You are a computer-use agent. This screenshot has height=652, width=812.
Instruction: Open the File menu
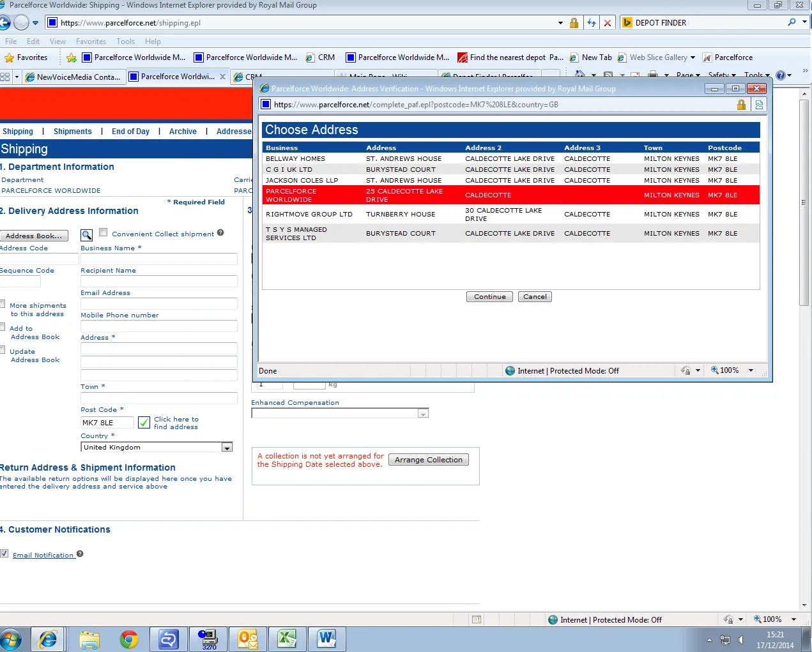pyautogui.click(x=11, y=42)
